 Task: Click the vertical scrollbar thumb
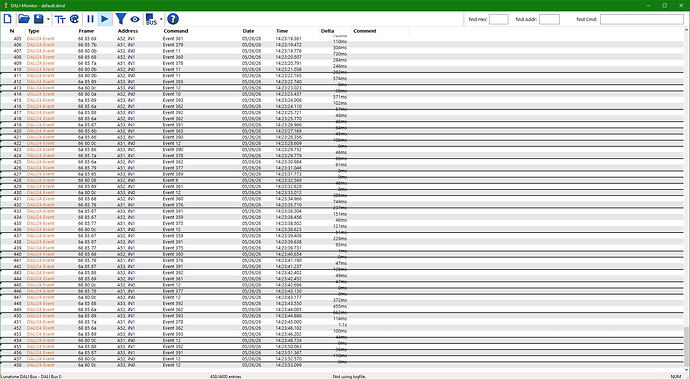pyautogui.click(x=686, y=347)
